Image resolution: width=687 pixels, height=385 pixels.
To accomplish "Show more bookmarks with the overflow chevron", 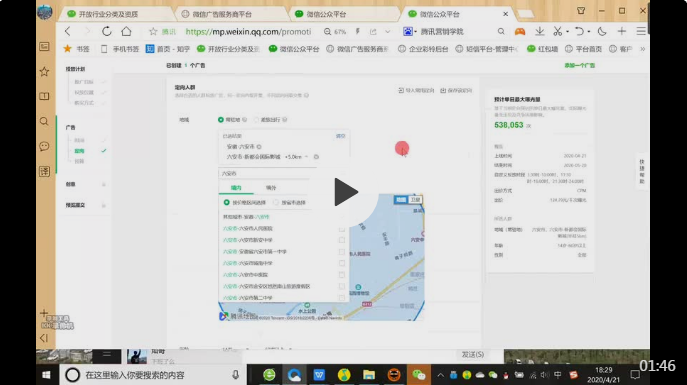I will click(x=642, y=49).
